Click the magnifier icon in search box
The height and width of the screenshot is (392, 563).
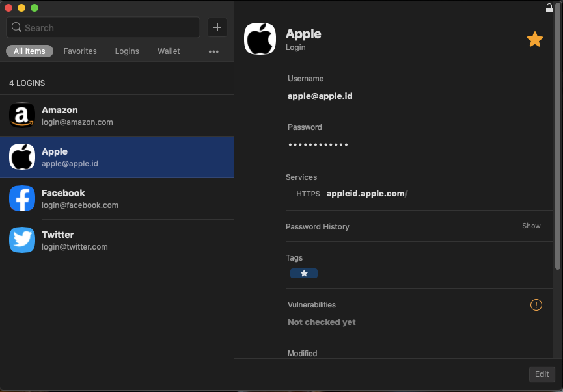pyautogui.click(x=16, y=27)
